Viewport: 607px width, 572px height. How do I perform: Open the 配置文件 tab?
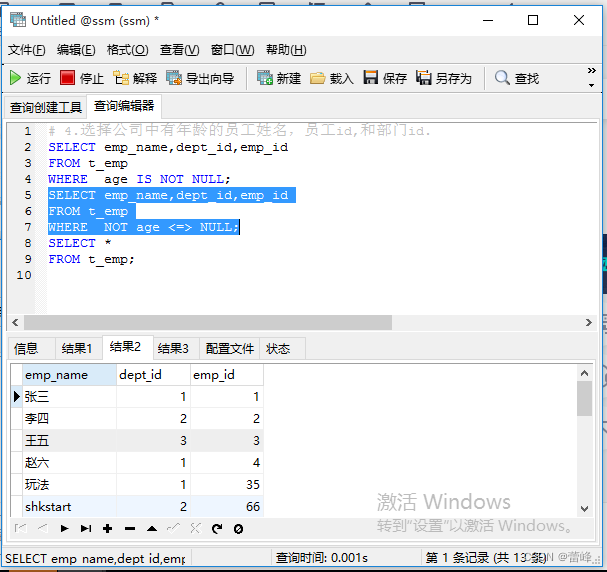pyautogui.click(x=229, y=348)
